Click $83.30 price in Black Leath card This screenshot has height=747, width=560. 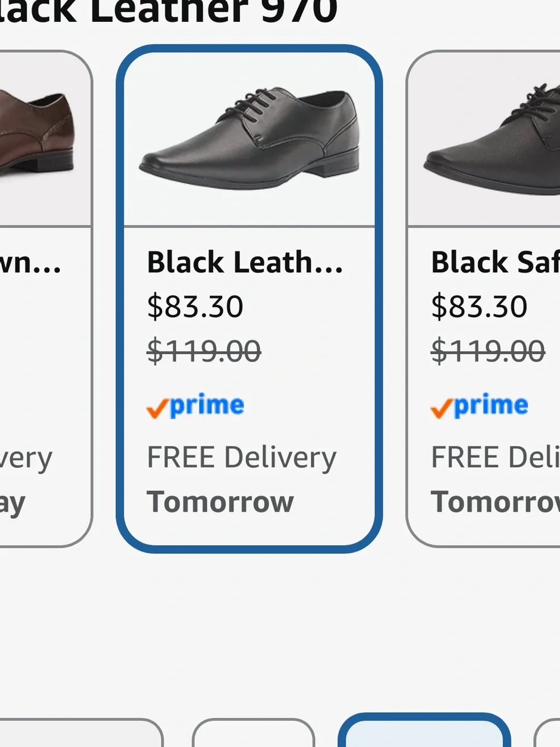point(195,307)
